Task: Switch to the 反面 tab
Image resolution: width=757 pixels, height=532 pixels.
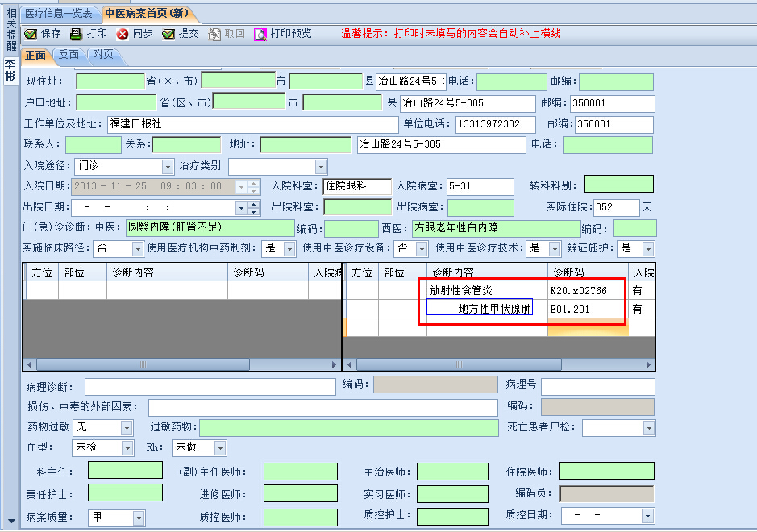Action: [69, 55]
